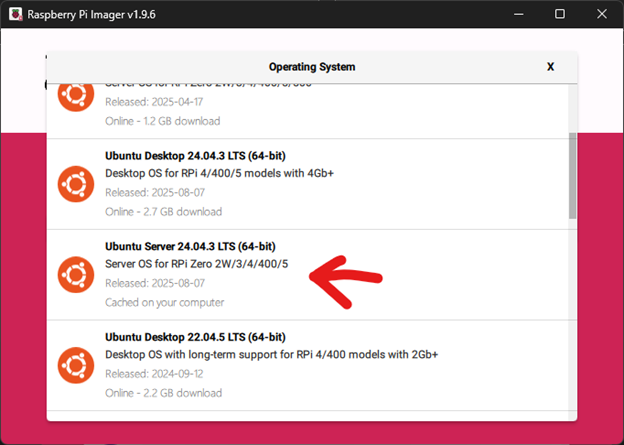Click 'Online - 2.7 GB download' text
This screenshot has height=445, width=624.
164,212
